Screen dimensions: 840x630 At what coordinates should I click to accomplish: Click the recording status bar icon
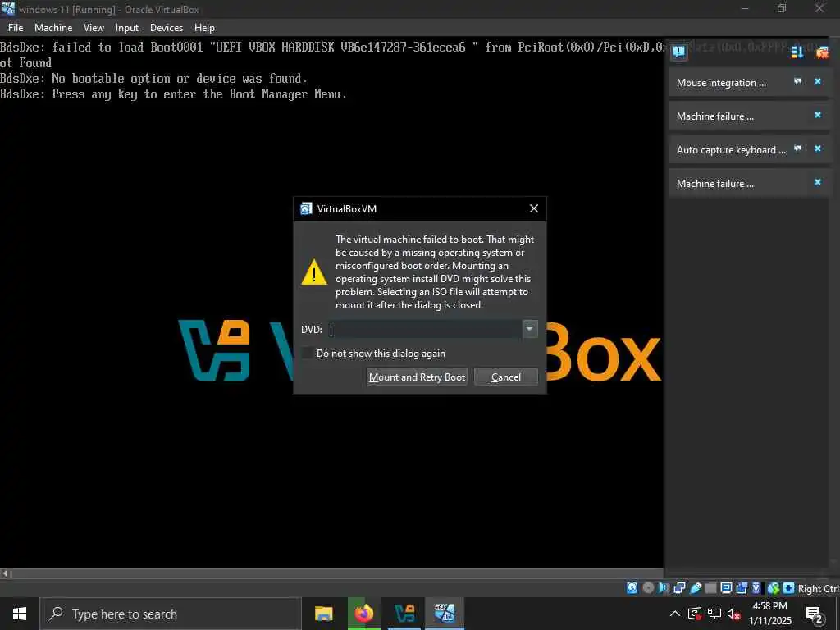[742, 588]
